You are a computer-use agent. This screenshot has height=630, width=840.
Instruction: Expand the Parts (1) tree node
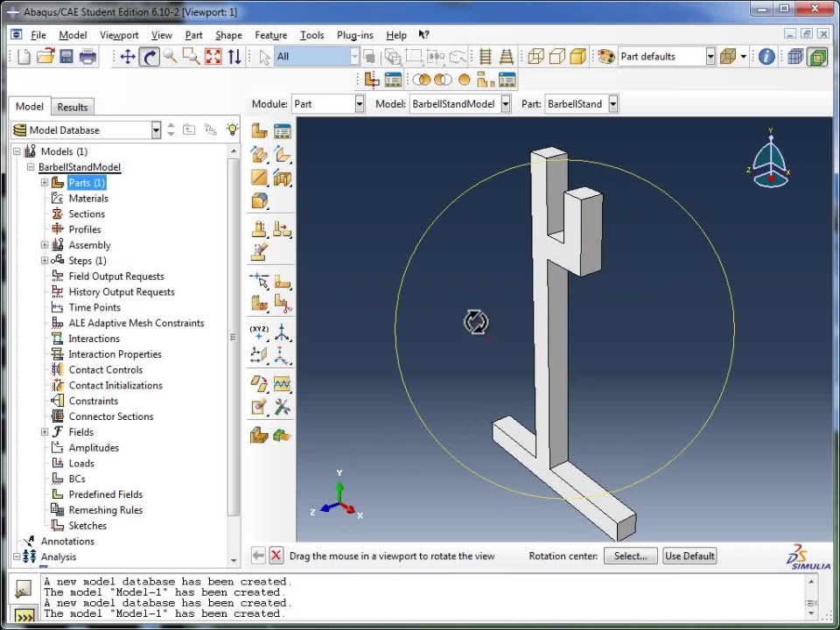45,183
